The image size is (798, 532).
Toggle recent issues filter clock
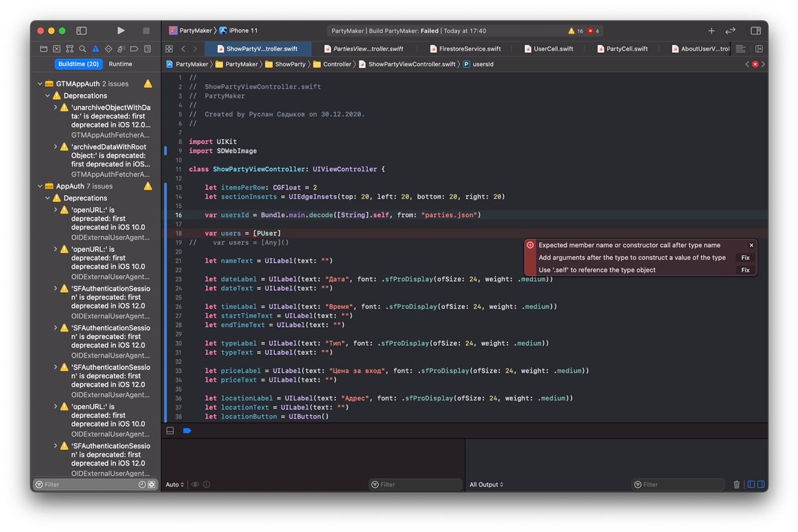[x=142, y=485]
